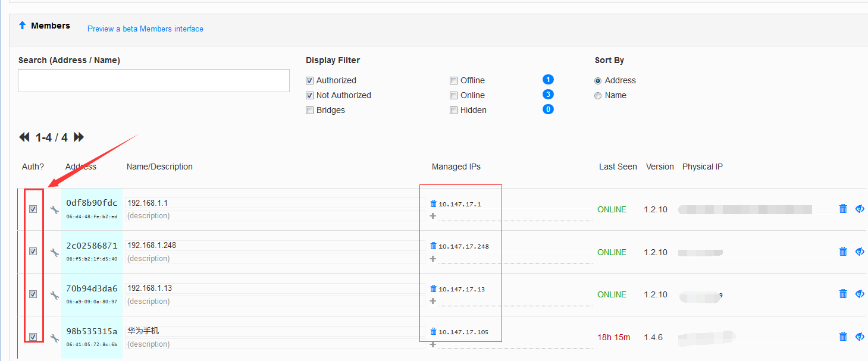Delete member 98b535315a using trash icon
The image size is (868, 361).
842,337
